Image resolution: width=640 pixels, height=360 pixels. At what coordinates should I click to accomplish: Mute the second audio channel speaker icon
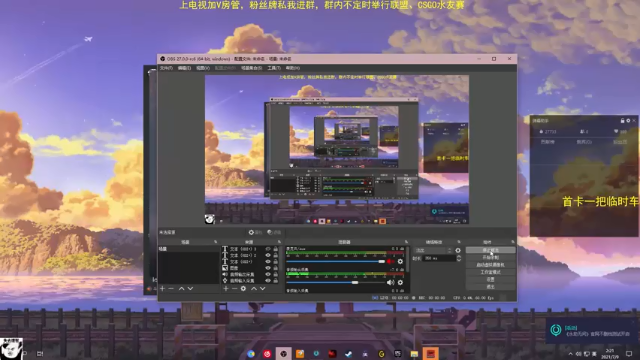click(x=390, y=282)
